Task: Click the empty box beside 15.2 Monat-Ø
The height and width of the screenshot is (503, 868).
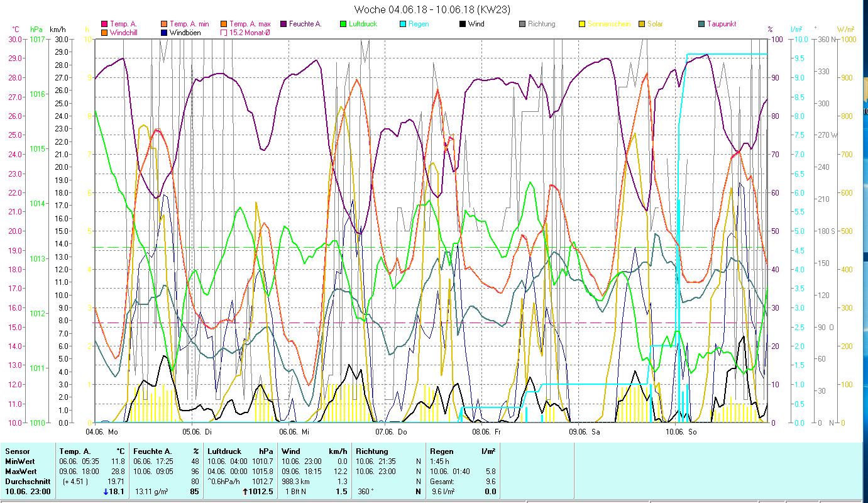Action: pyautogui.click(x=224, y=32)
